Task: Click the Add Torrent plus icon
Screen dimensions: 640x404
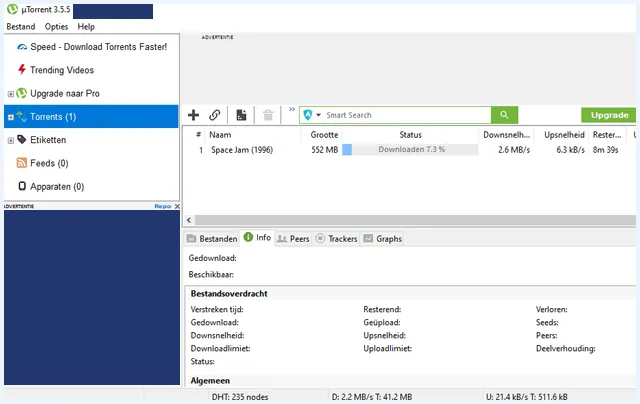Action: [x=193, y=115]
